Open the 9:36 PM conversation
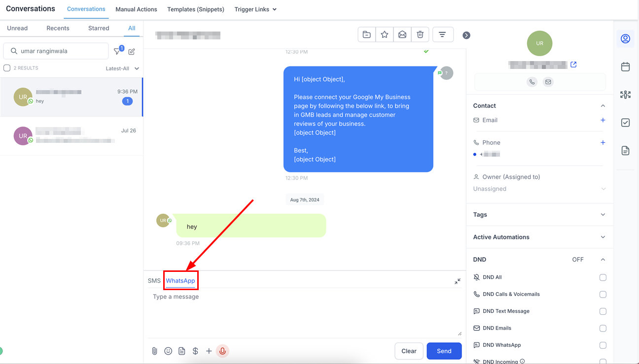The image size is (639, 364). [71, 97]
